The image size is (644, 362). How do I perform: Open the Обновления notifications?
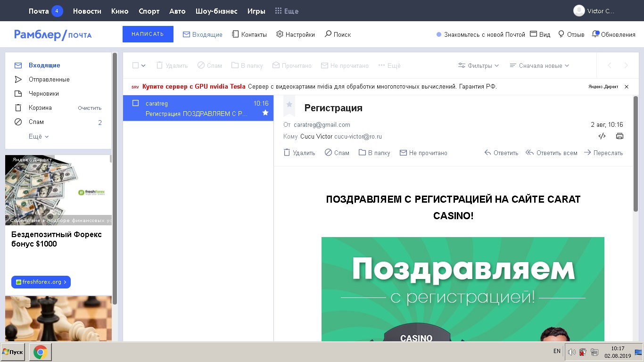pyautogui.click(x=614, y=34)
